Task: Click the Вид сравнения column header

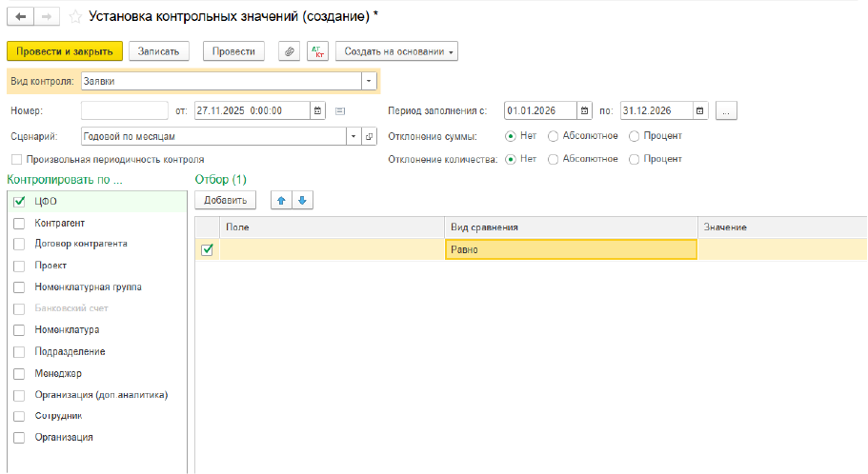Action: 571,227
